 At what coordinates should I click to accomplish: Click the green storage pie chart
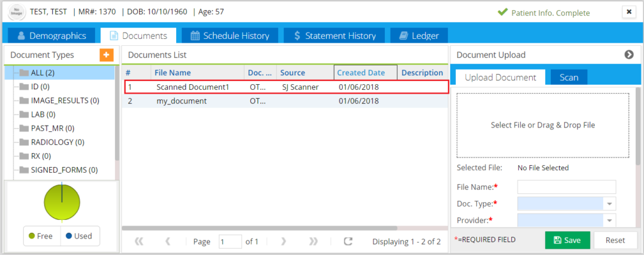62,202
